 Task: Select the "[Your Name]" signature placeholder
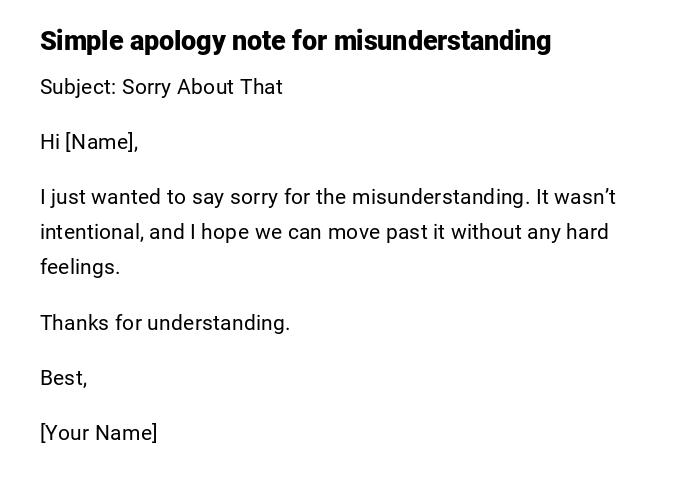point(98,433)
